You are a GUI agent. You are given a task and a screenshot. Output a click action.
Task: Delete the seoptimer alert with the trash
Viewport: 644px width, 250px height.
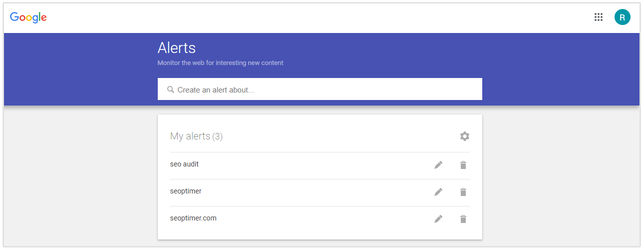pyautogui.click(x=463, y=192)
